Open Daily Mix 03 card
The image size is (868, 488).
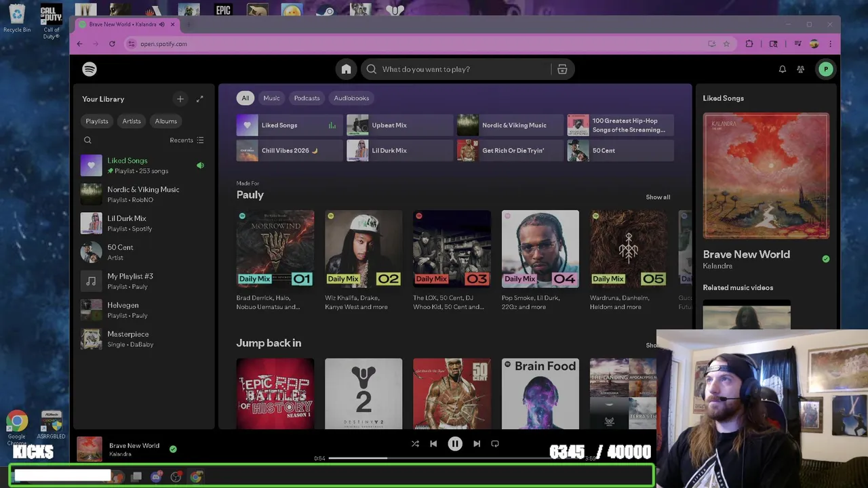coord(452,261)
